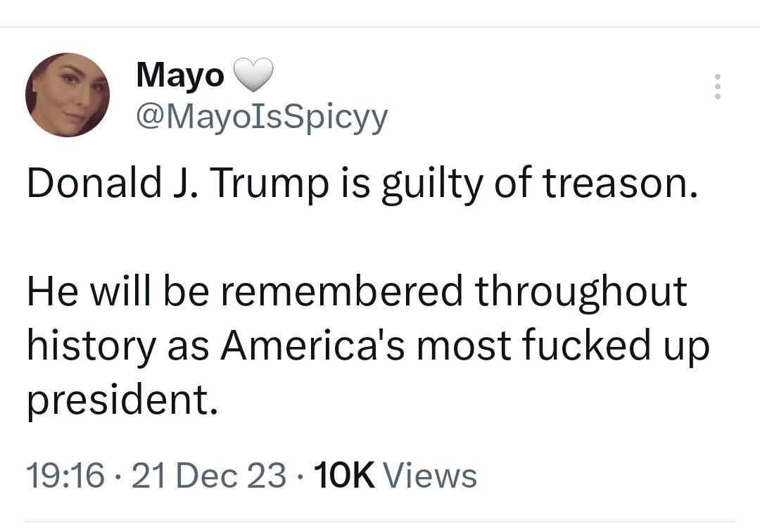Open profile via display name Mayo
Screen dimensions: 760x532
(180, 75)
